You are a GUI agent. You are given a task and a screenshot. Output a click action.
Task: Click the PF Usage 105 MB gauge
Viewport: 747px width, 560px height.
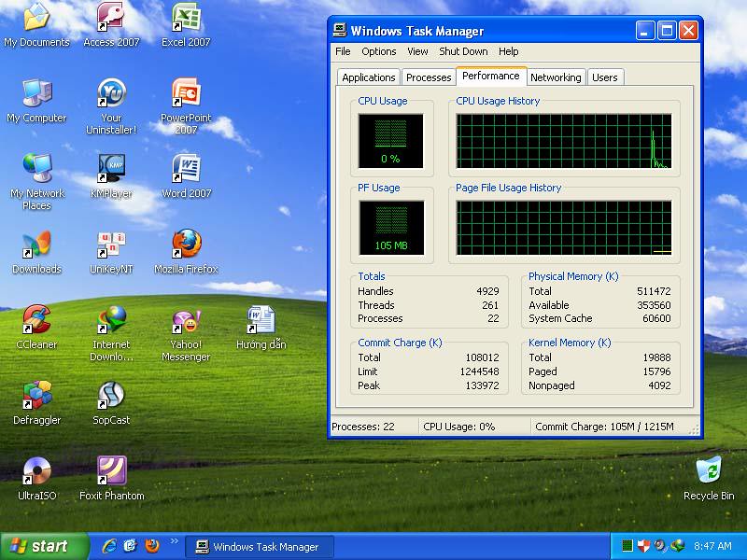pos(391,228)
